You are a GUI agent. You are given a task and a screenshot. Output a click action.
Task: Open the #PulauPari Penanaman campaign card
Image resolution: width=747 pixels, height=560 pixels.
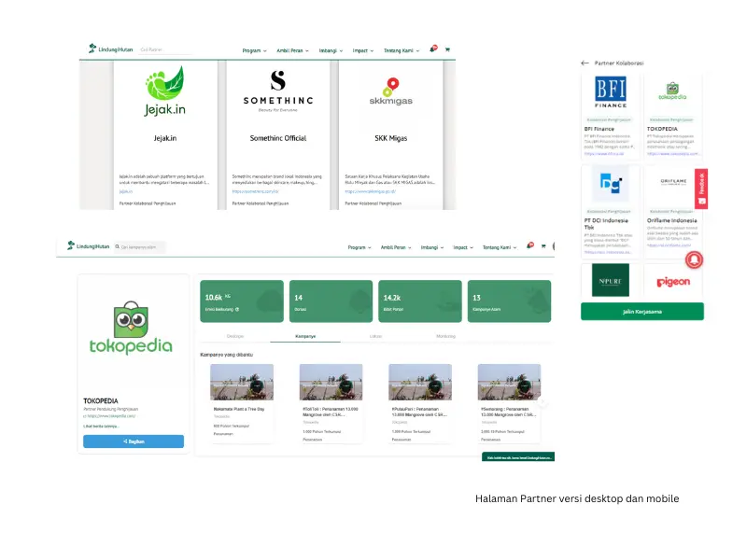click(x=419, y=403)
